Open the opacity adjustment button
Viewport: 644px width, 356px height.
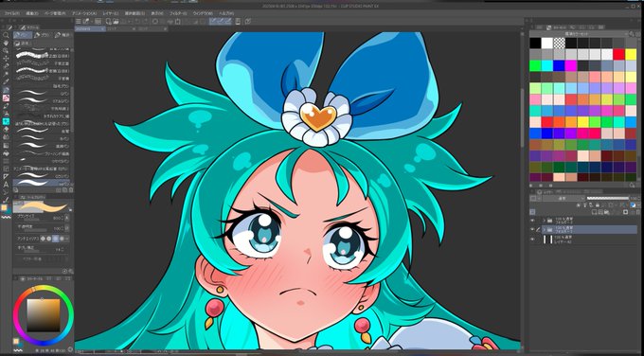coord(67,228)
